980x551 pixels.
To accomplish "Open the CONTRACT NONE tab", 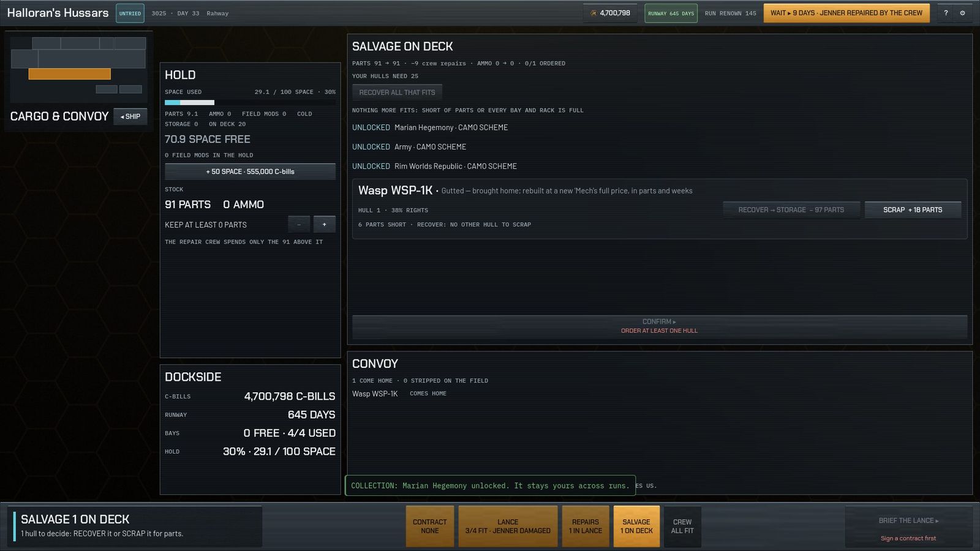I will [x=429, y=527].
